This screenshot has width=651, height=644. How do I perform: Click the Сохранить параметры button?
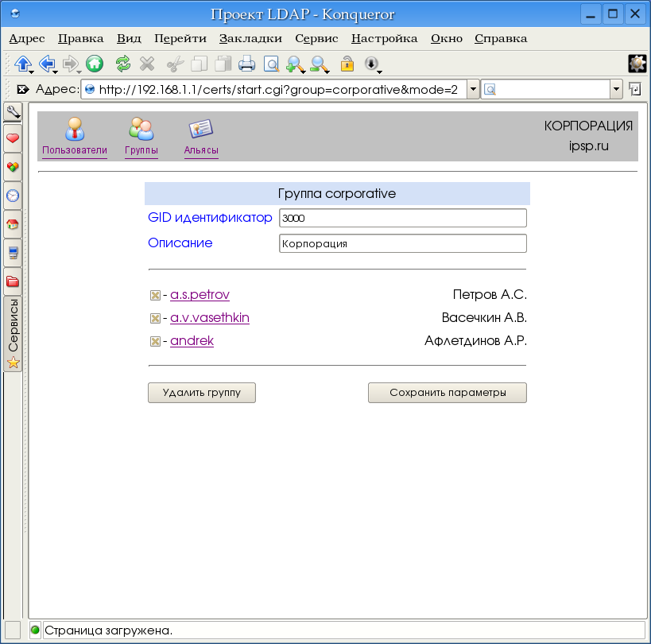coord(447,393)
